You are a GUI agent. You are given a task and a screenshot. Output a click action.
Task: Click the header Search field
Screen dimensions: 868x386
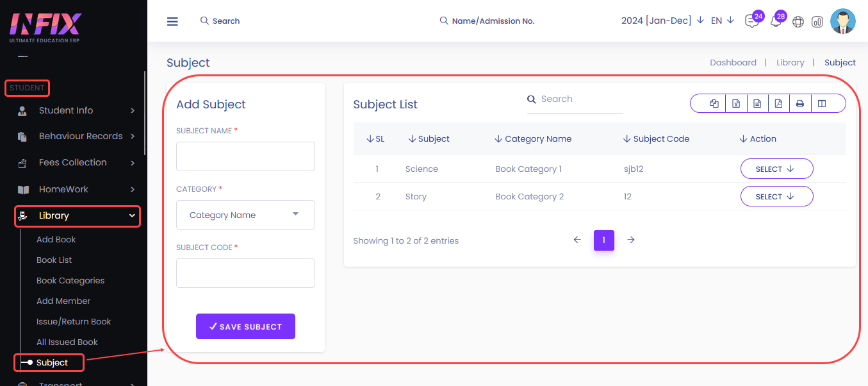coord(226,21)
